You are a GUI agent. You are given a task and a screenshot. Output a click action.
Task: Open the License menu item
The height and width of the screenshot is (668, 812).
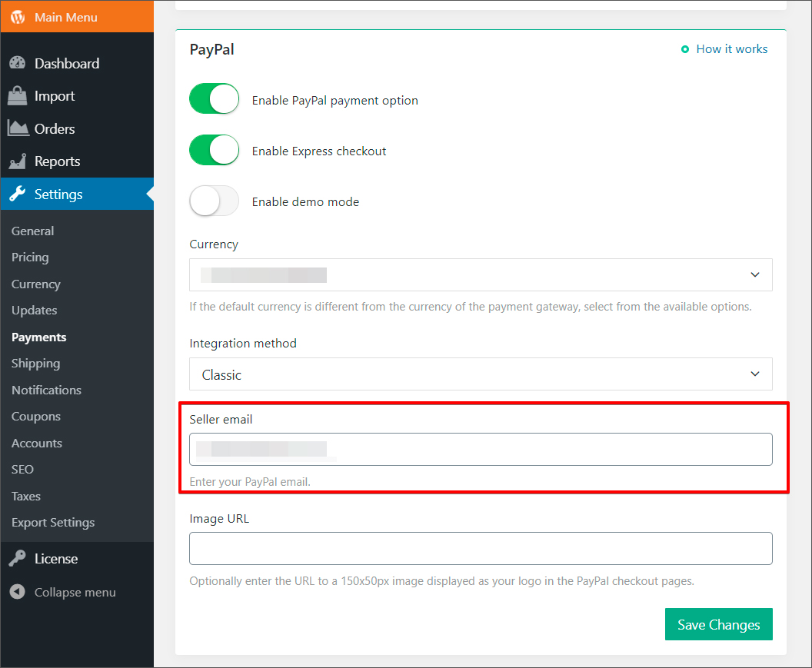click(x=77, y=558)
